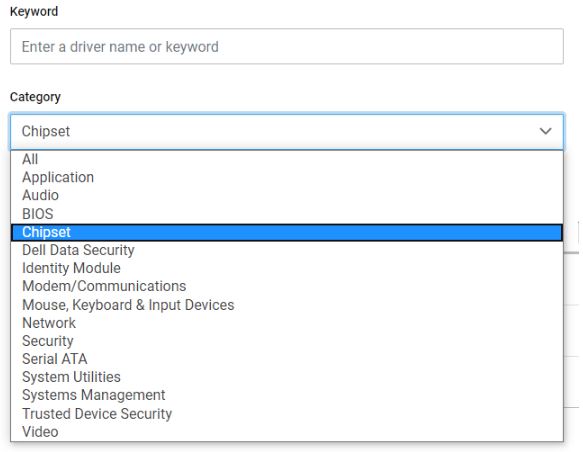Pick Audio in the dropdown list
Screen dimensions: 583x452
287,196
